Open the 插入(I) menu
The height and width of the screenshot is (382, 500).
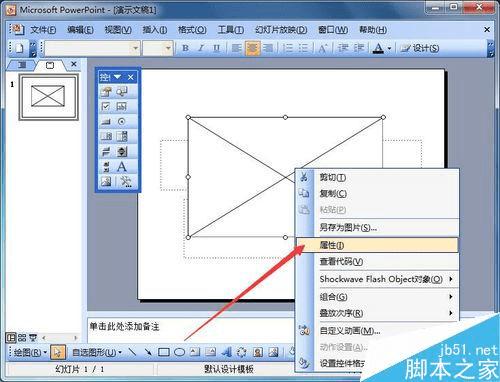pos(155,30)
